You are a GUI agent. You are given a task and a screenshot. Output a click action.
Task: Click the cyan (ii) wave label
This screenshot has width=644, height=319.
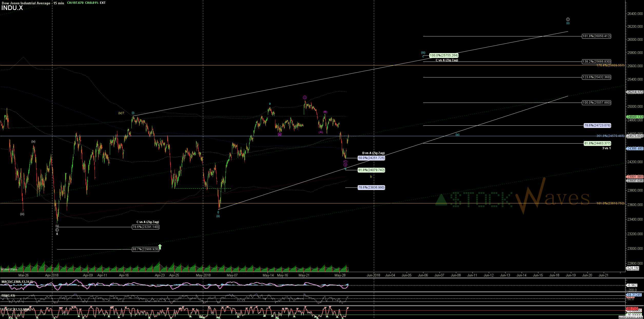218,216
